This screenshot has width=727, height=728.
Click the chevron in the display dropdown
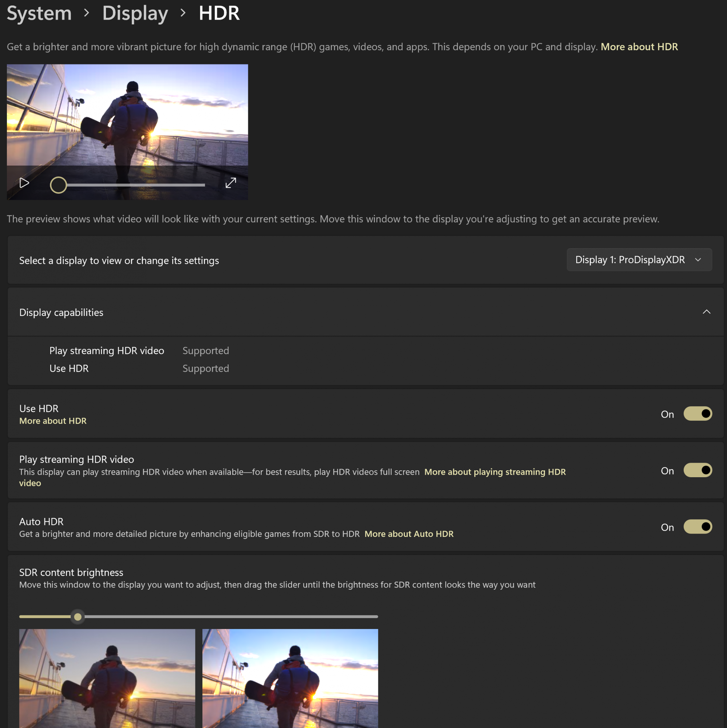(x=698, y=260)
